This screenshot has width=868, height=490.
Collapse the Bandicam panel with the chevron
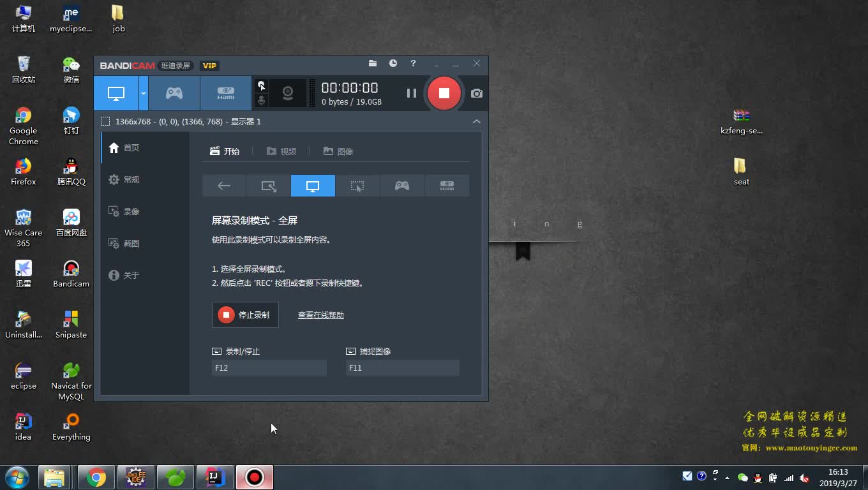click(476, 121)
